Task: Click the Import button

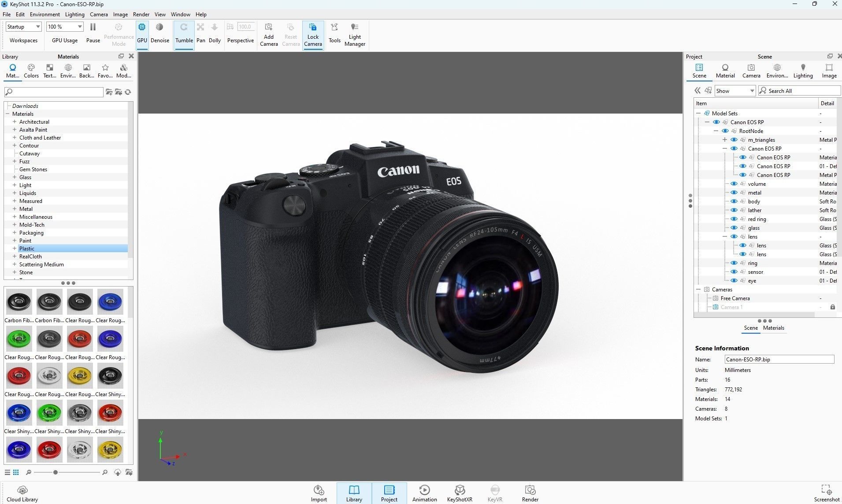Action: pos(319,493)
